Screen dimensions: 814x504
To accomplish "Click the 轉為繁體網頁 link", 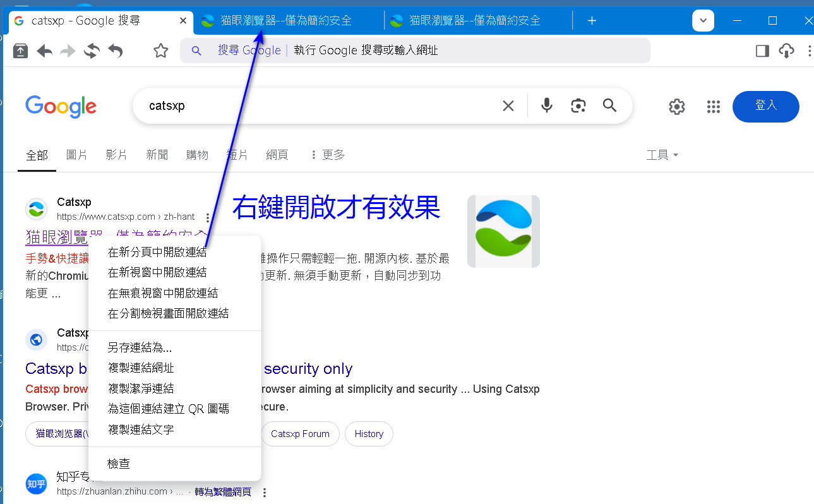I will (x=223, y=492).
